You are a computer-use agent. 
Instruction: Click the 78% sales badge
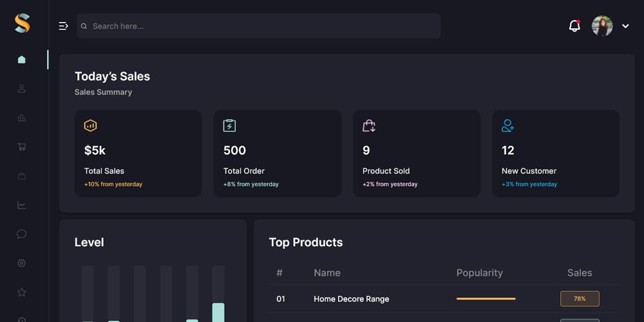click(x=580, y=299)
